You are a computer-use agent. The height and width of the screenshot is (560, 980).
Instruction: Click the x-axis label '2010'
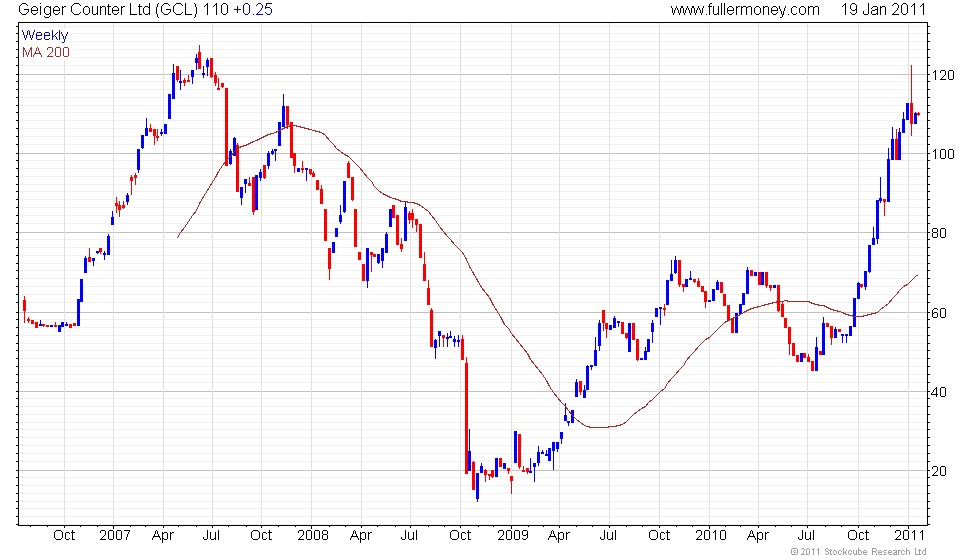tap(711, 535)
